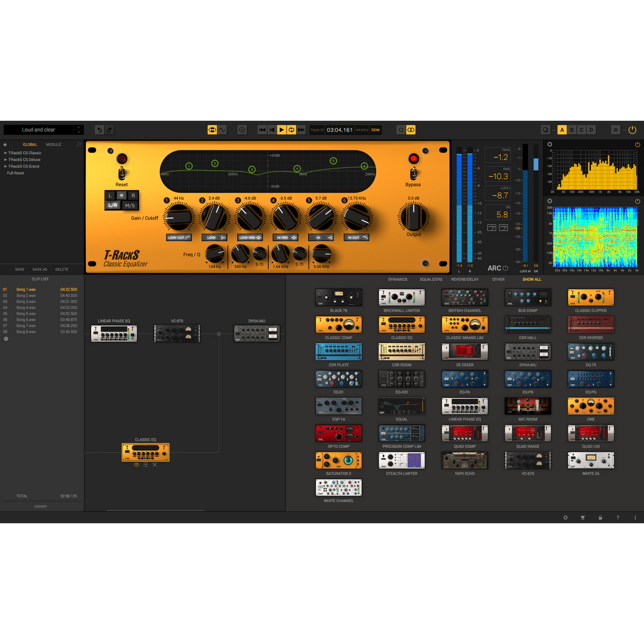Toggle the global power button

coord(632,130)
